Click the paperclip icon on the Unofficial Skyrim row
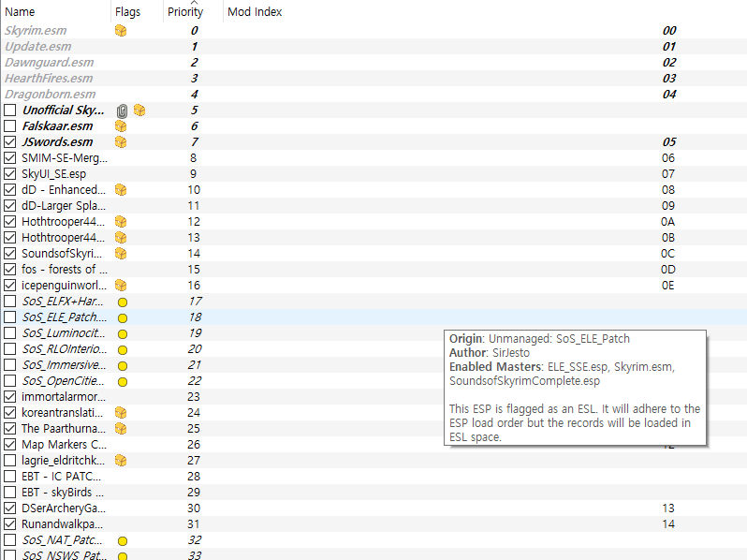This screenshot has width=747, height=560. point(122,111)
